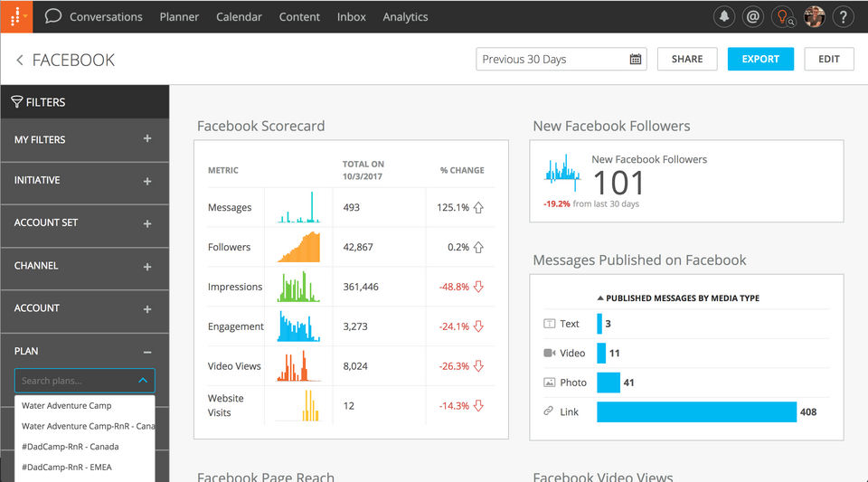Click Impressions green sparkline chart
This screenshot has width=868, height=482.
coord(299,287)
